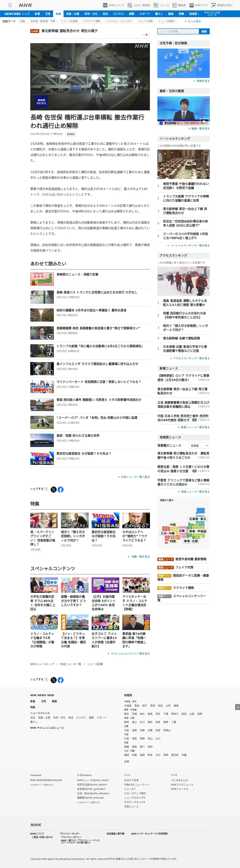Open the 首都圏 region dropdown
Screen dimensions: 240x868
(199, 445)
